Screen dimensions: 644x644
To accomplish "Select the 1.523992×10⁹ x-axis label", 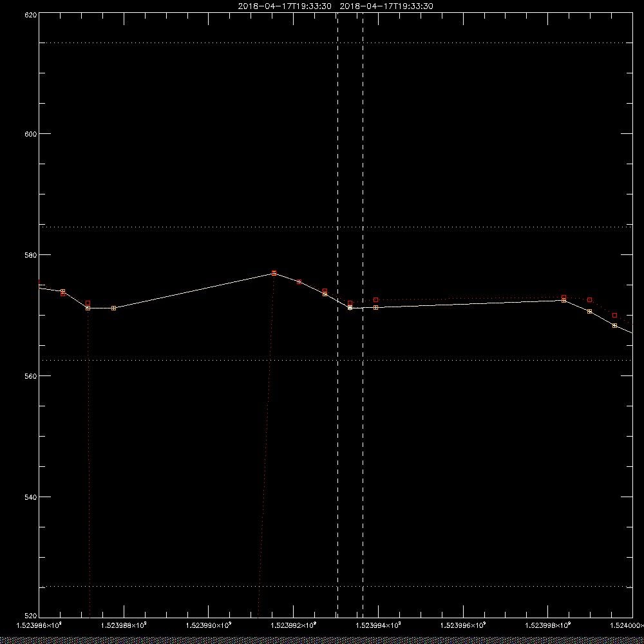I will 293,625.
